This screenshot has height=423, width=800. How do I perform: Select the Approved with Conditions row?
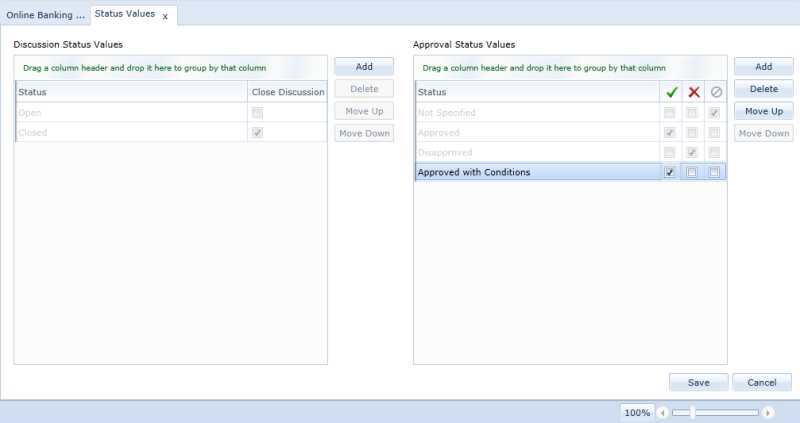point(530,172)
